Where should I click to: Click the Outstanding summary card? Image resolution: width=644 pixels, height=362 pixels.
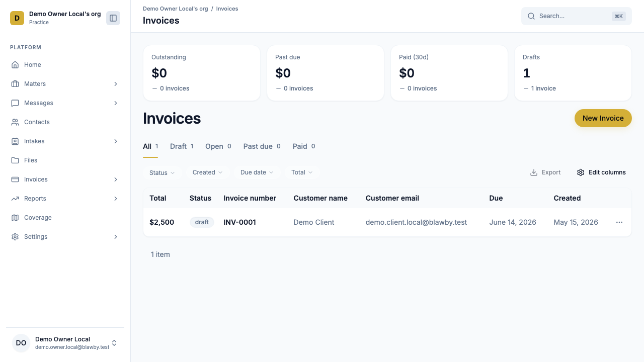click(202, 73)
